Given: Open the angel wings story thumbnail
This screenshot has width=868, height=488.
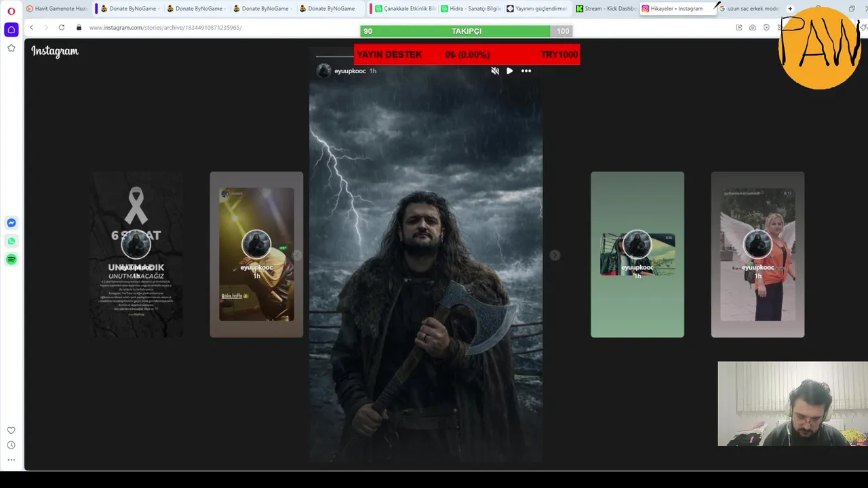Looking at the screenshot, I should [757, 254].
